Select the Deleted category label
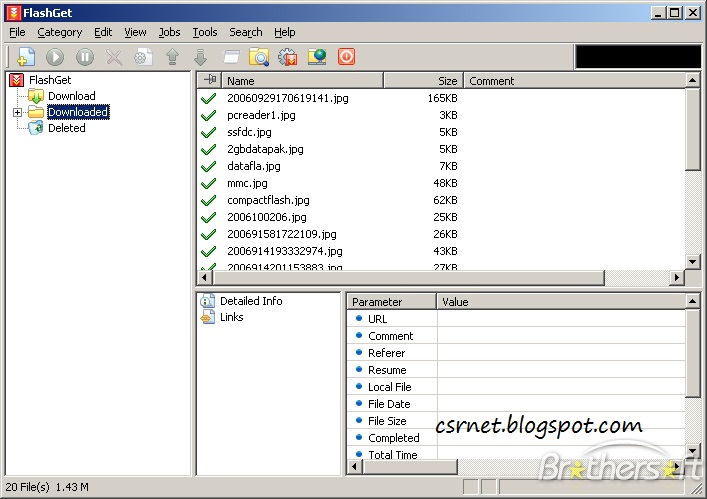Viewport: 707px width, 499px height. click(x=67, y=128)
